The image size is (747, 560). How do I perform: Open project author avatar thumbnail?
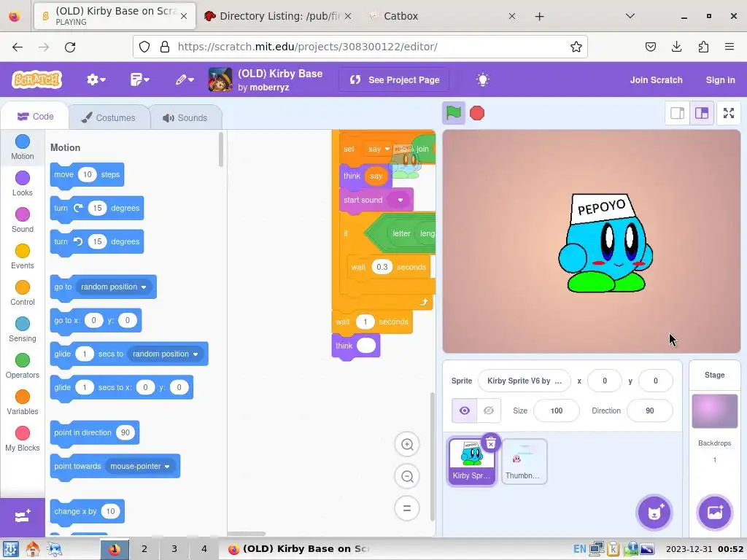(x=220, y=79)
